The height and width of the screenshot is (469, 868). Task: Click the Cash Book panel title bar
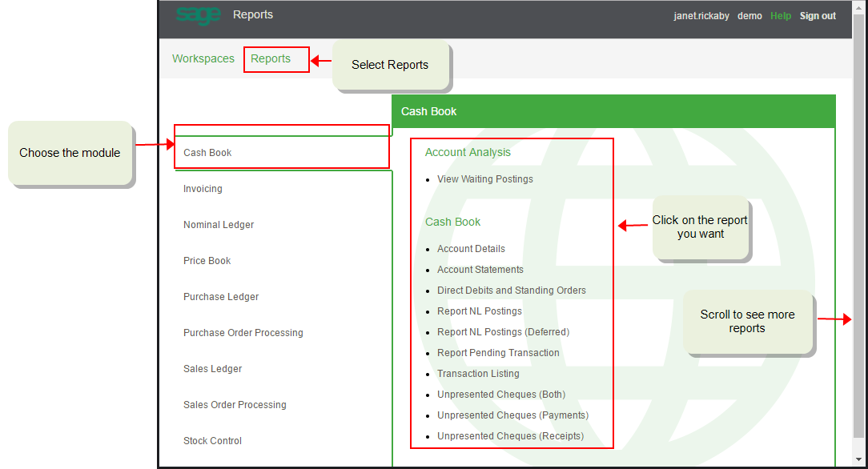coord(613,111)
